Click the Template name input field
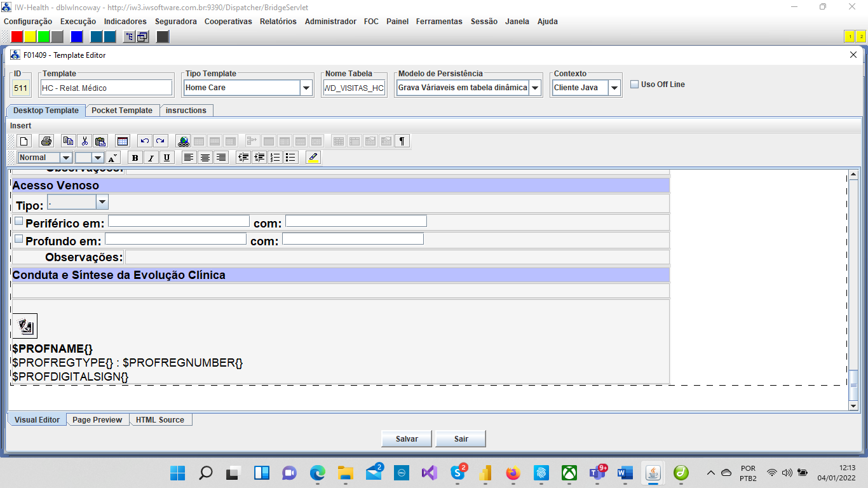Screen dimensions: 868x488 point(106,88)
